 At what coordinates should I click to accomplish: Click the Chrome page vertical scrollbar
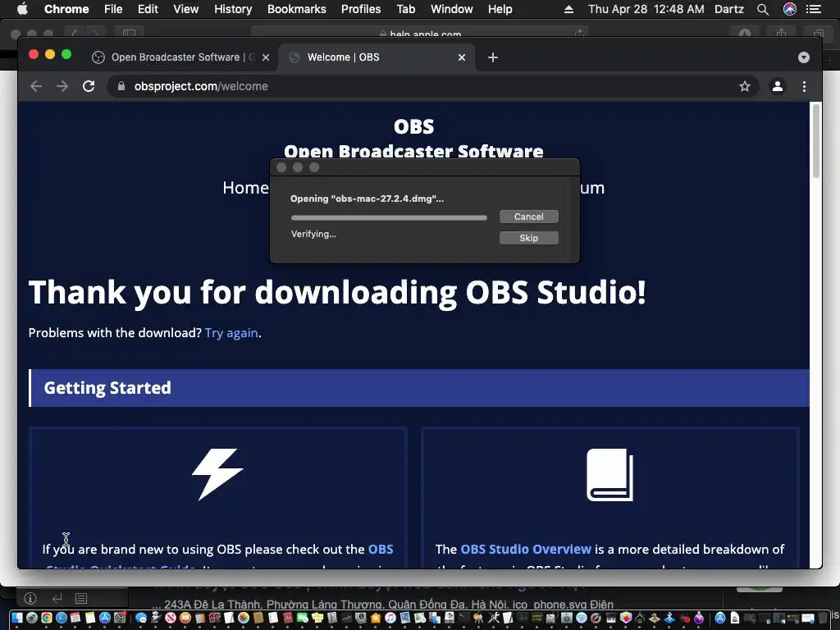[816, 141]
